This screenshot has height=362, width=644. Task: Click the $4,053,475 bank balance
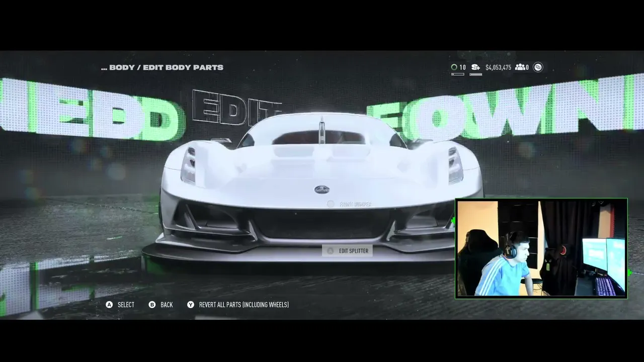[498, 67]
